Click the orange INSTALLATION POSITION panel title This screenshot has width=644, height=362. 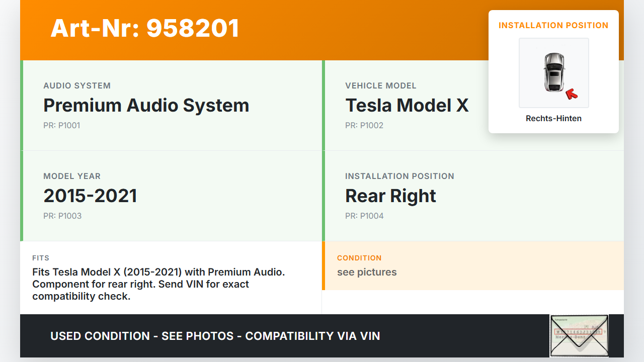[553, 26]
